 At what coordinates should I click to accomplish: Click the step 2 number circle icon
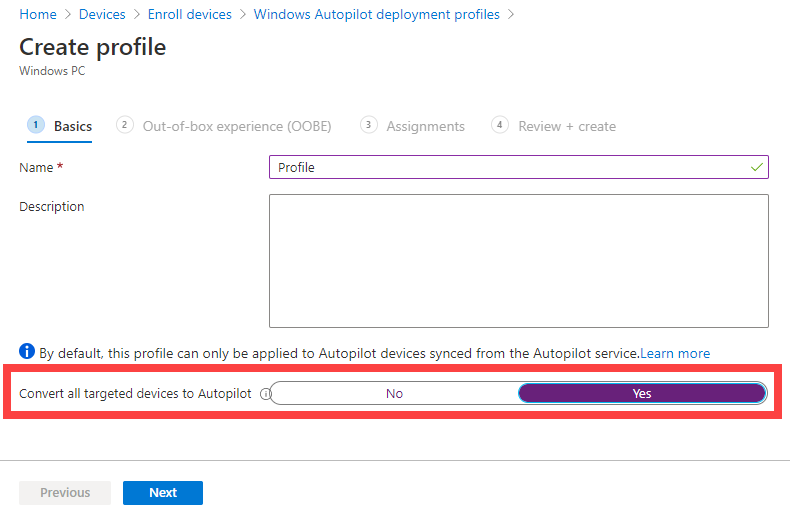point(124,125)
